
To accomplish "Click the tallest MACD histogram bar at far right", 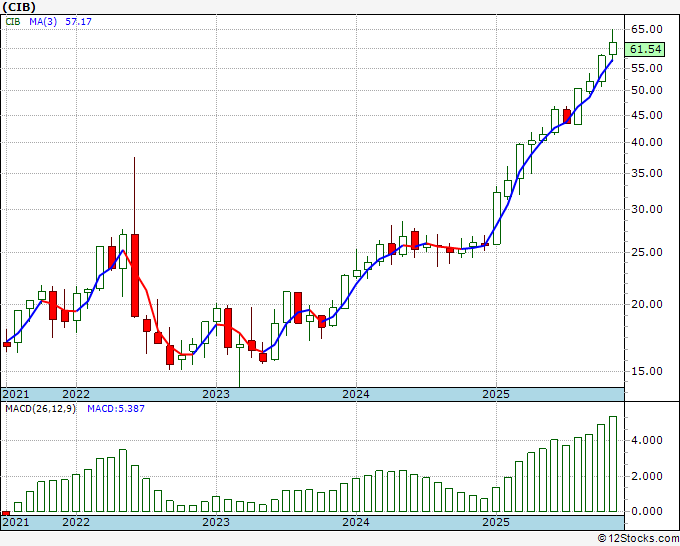I will point(613,464).
